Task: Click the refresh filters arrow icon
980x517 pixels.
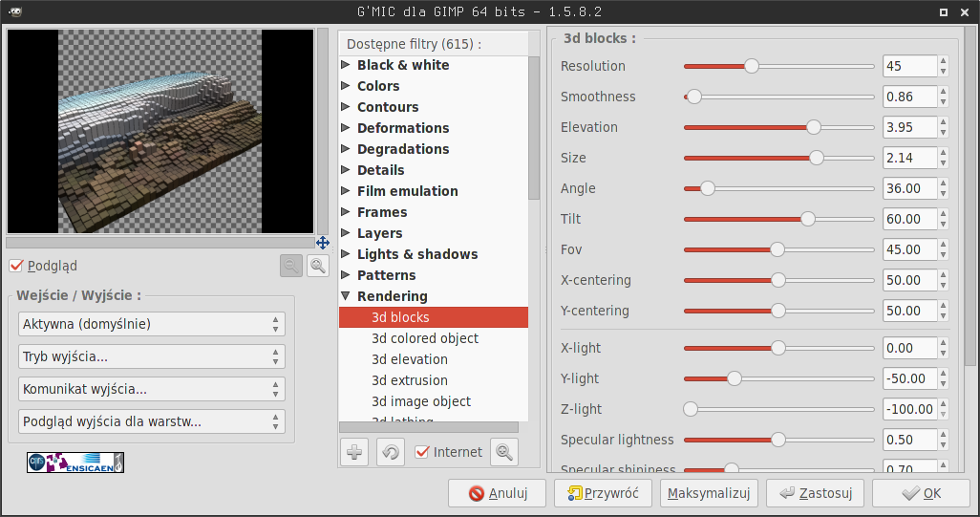Action: (391, 452)
